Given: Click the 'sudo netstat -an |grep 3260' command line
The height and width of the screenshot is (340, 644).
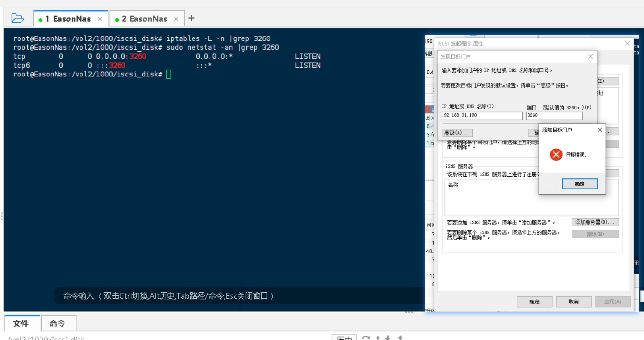Looking at the screenshot, I should pos(222,47).
